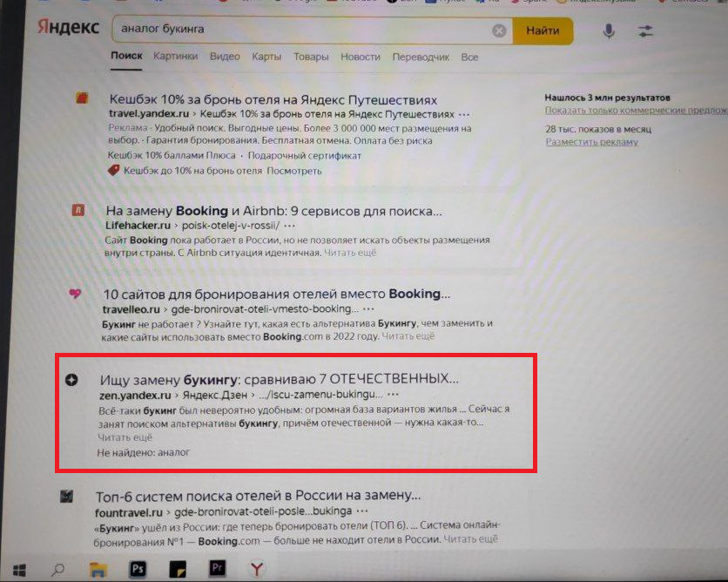
Task: Open 10 сайтов для бронирования отелей result
Action: 277,294
